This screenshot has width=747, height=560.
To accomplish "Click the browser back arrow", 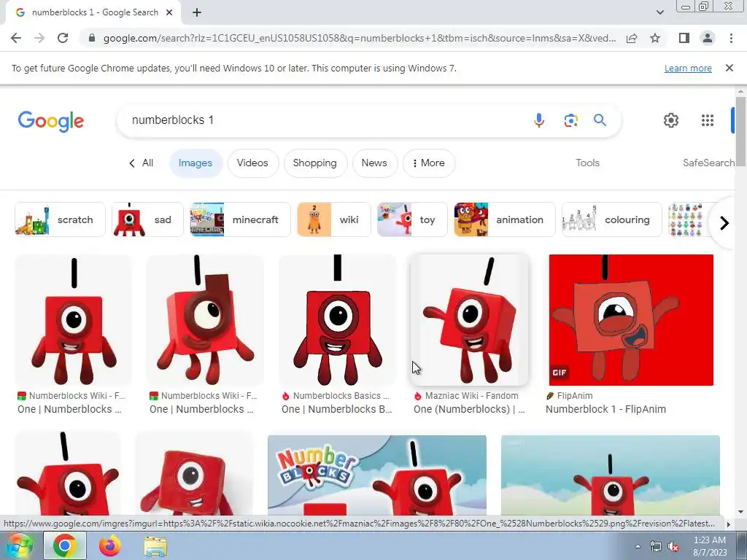I will 16,38.
